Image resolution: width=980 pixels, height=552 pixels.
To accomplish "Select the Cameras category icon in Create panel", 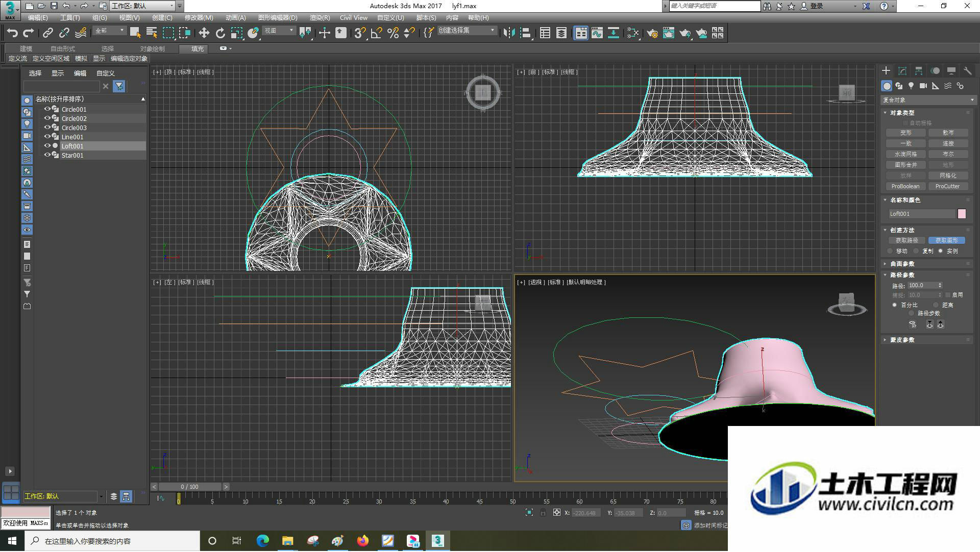I will tap(923, 86).
